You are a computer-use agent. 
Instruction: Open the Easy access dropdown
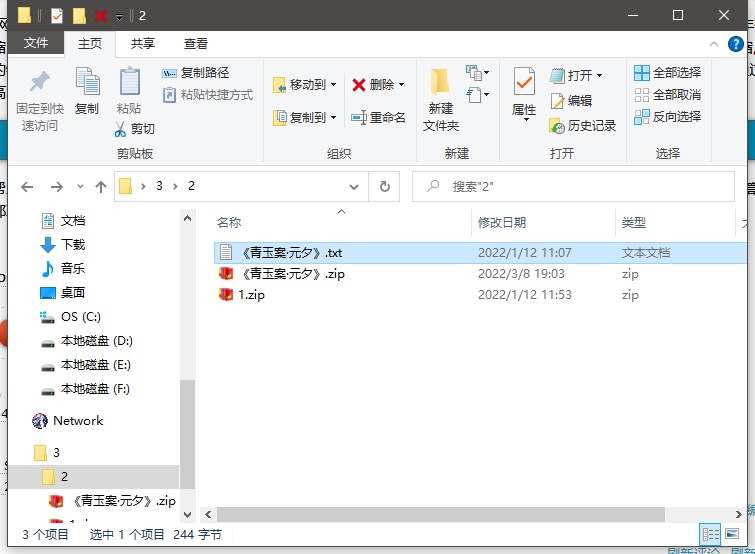tap(477, 94)
